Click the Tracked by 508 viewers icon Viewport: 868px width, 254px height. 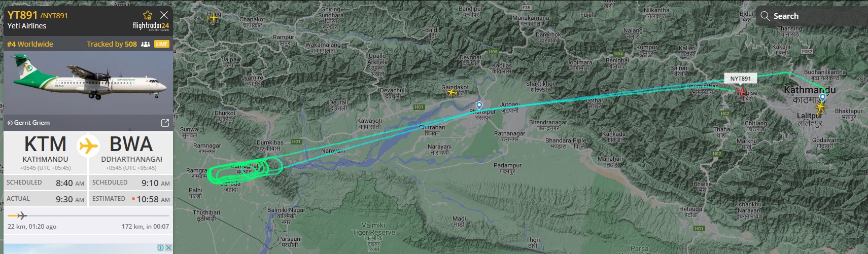coord(146,44)
